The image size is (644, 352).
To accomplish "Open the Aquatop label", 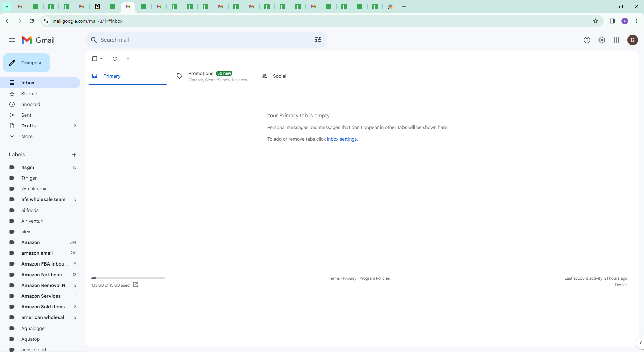I will (40, 339).
